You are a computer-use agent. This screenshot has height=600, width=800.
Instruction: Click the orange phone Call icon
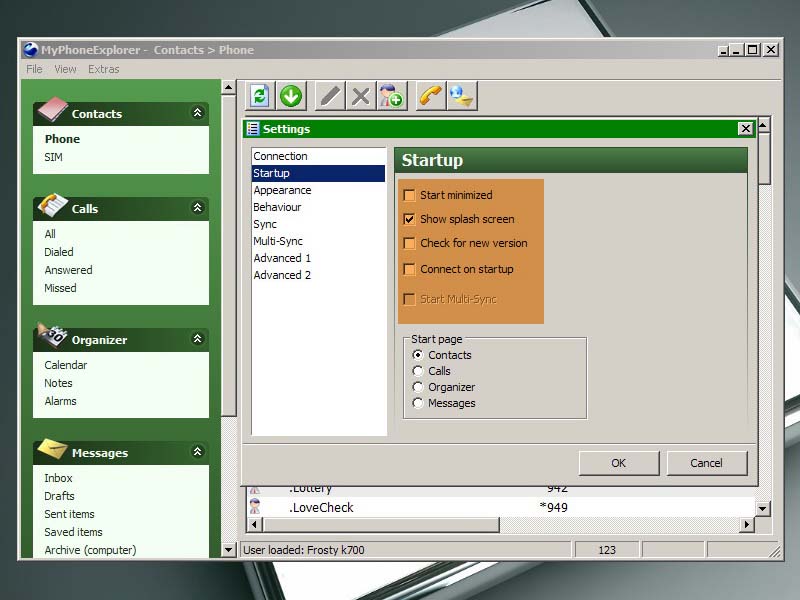click(x=431, y=96)
